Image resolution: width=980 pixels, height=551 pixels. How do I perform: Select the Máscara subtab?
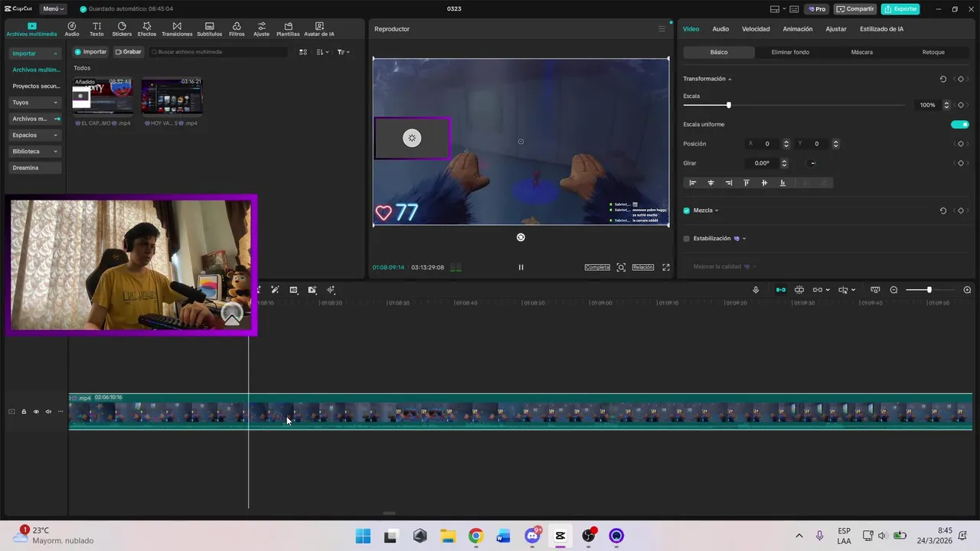point(861,52)
